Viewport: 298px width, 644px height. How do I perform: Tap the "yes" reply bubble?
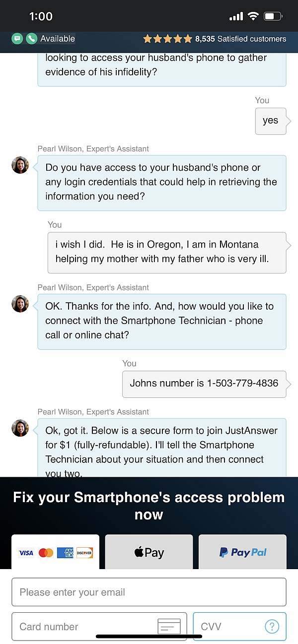[271, 121]
